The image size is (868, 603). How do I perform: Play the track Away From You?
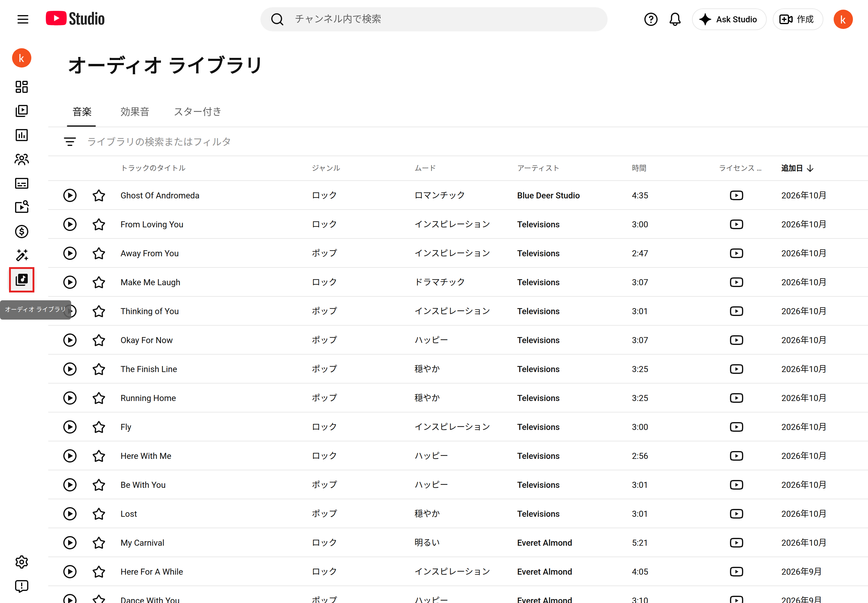click(70, 253)
